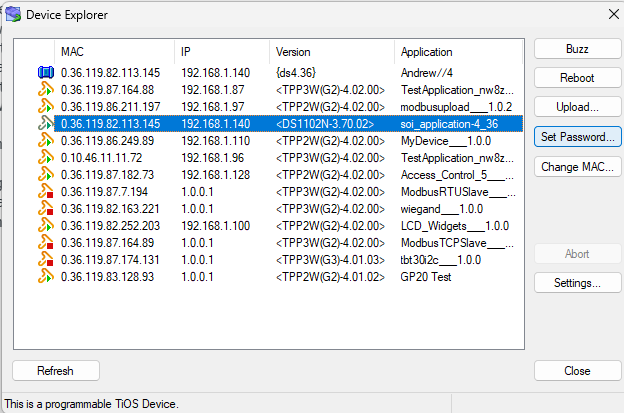
Task: Open the Upload dialog
Action: click(x=577, y=107)
